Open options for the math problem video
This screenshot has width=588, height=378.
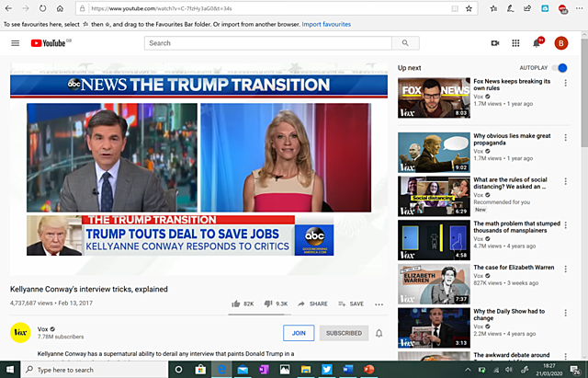click(x=566, y=225)
